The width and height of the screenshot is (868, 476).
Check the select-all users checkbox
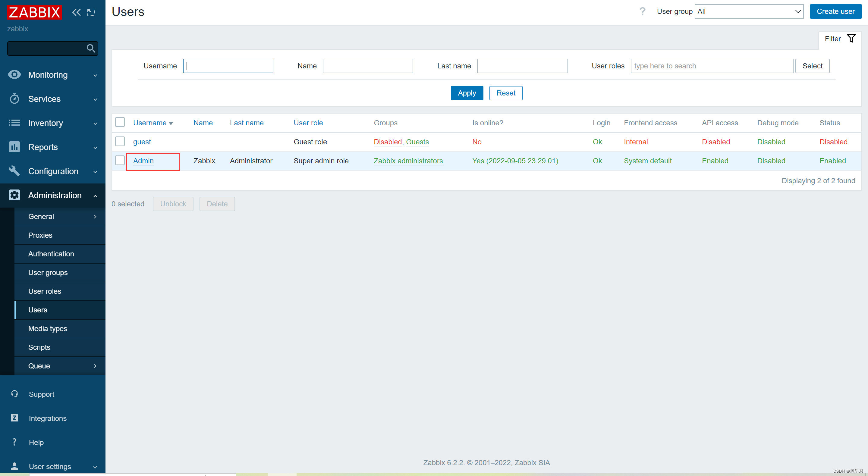120,122
